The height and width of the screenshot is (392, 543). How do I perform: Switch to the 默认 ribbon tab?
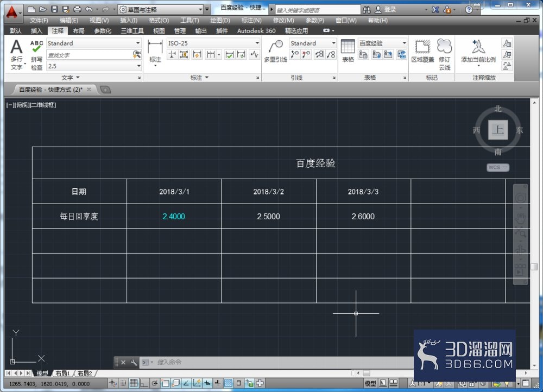16,31
